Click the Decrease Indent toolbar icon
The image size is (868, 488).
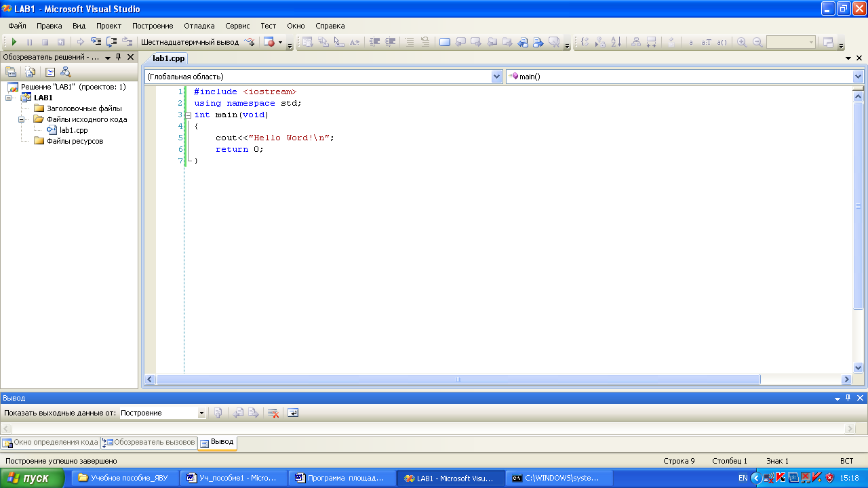374,42
